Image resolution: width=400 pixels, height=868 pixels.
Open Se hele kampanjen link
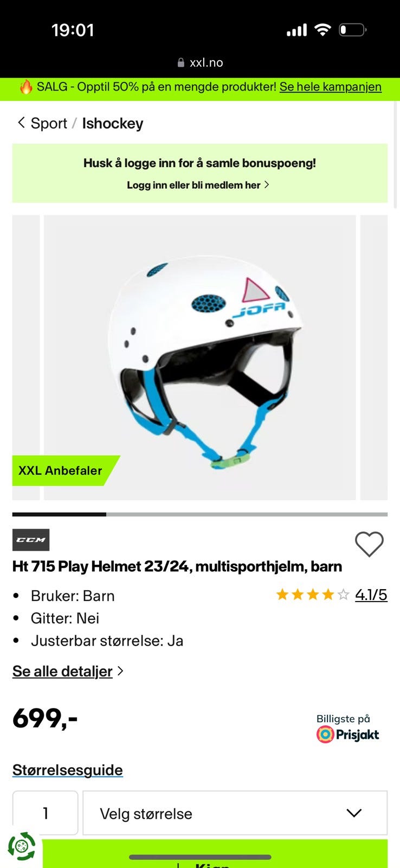[331, 87]
